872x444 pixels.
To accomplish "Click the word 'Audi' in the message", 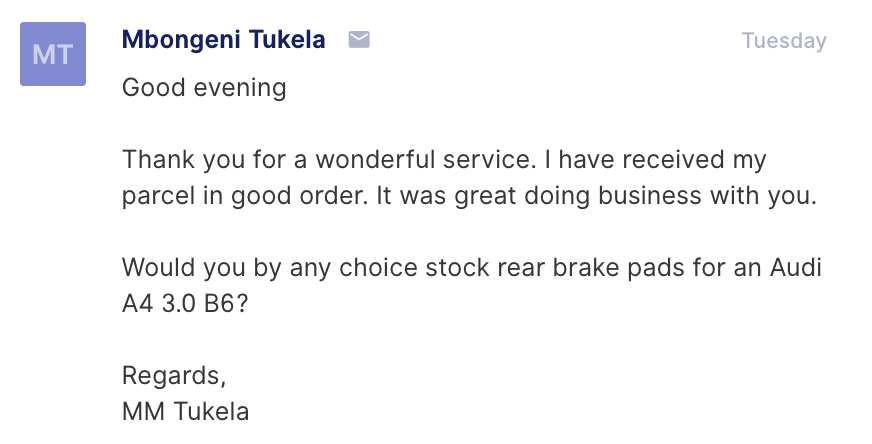I will pyautogui.click(x=795, y=268).
